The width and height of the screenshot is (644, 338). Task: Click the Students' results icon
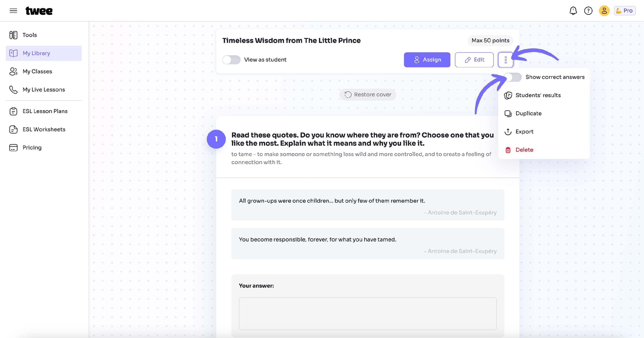click(x=508, y=95)
